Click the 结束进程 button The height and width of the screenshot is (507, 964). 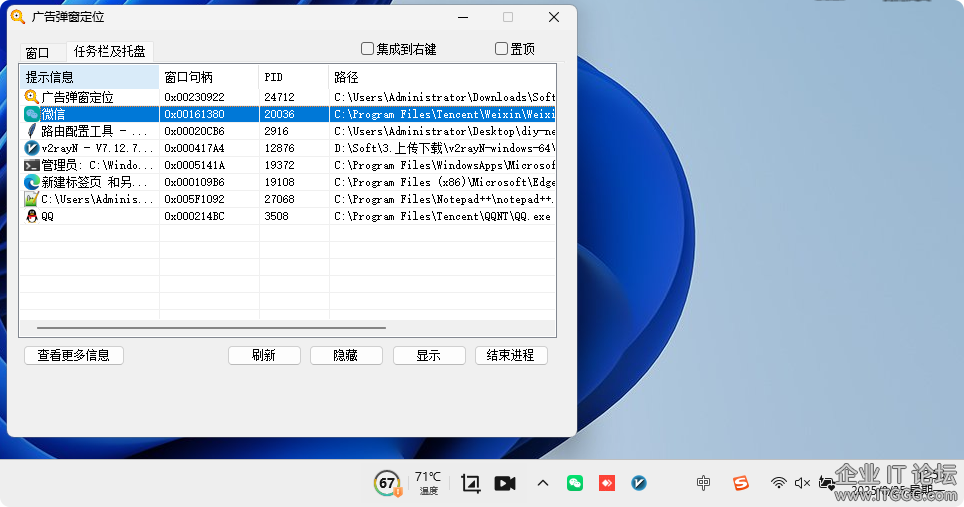pos(511,355)
